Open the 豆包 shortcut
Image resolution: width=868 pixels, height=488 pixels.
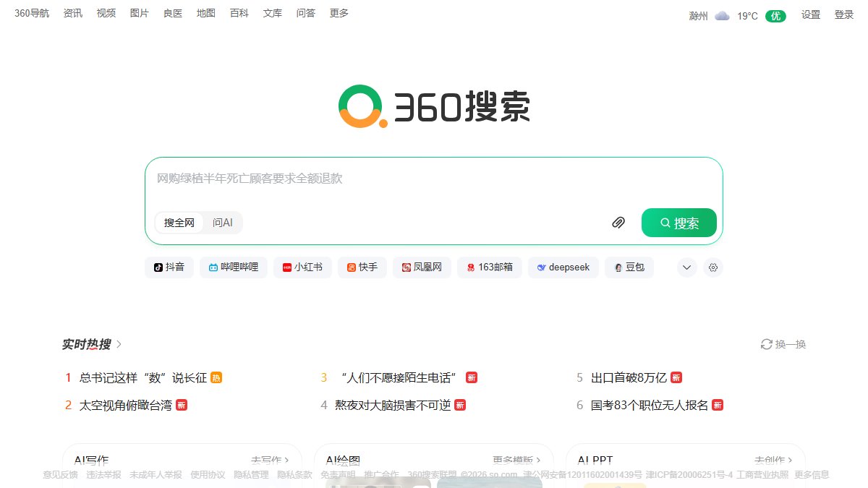coord(629,267)
